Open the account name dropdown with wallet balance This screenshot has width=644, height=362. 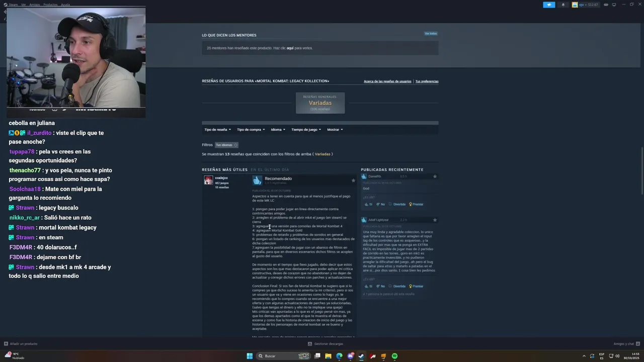coord(588,5)
